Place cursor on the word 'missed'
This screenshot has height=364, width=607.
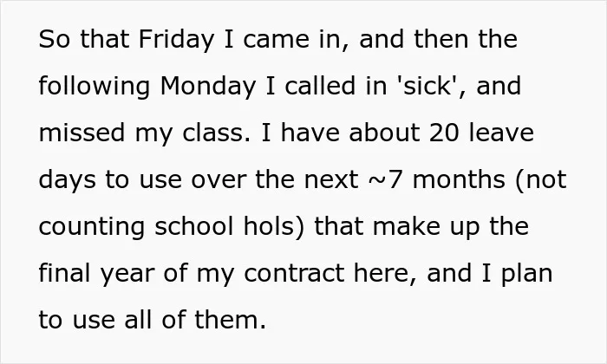click(x=82, y=133)
